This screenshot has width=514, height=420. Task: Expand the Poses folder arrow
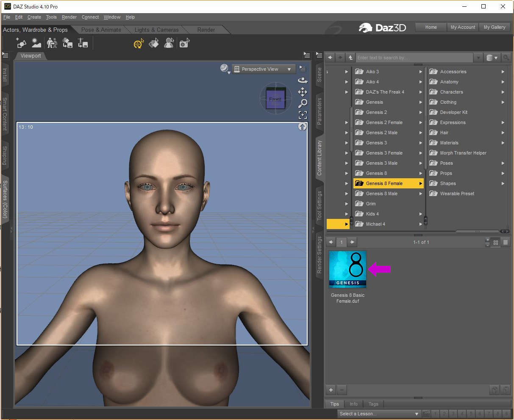(x=503, y=163)
